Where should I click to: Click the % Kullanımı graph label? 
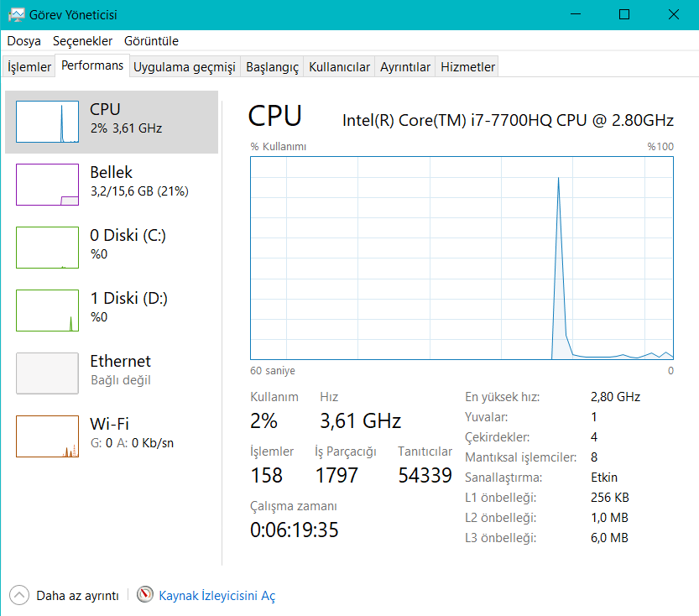[x=279, y=147]
